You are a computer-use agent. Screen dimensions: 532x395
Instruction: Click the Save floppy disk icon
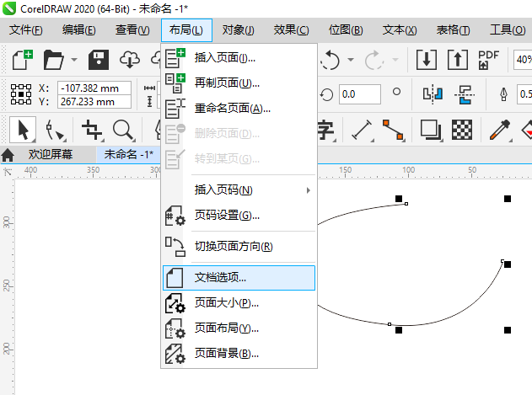click(x=99, y=60)
